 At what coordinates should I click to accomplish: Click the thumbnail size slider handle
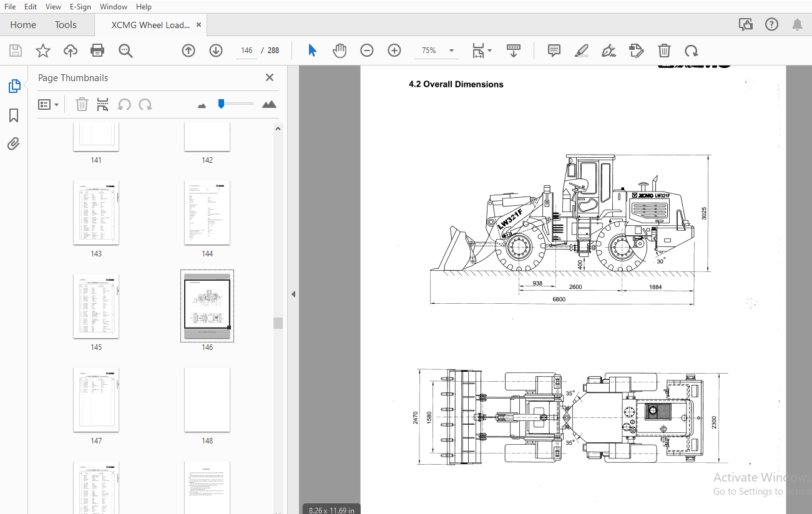pos(221,104)
